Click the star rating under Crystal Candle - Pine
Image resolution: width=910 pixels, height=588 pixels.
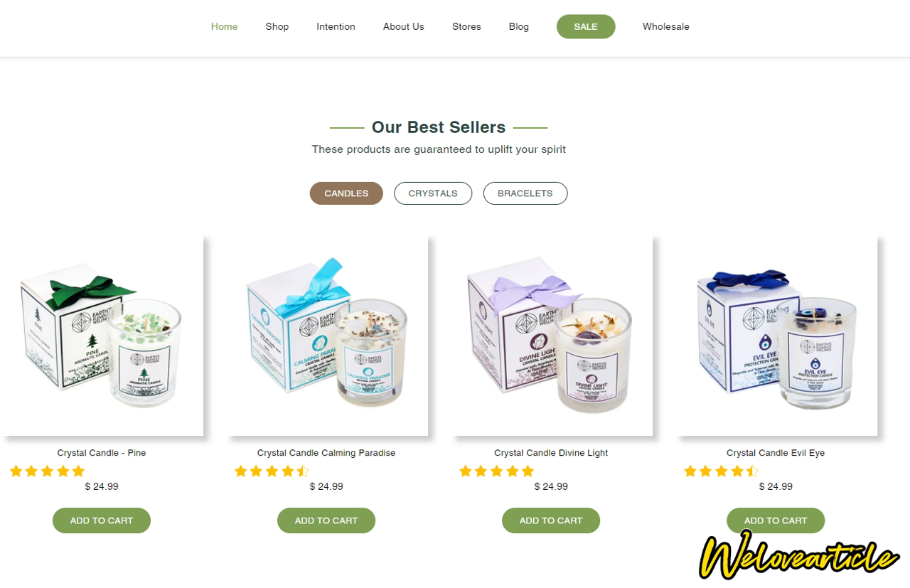tap(47, 471)
